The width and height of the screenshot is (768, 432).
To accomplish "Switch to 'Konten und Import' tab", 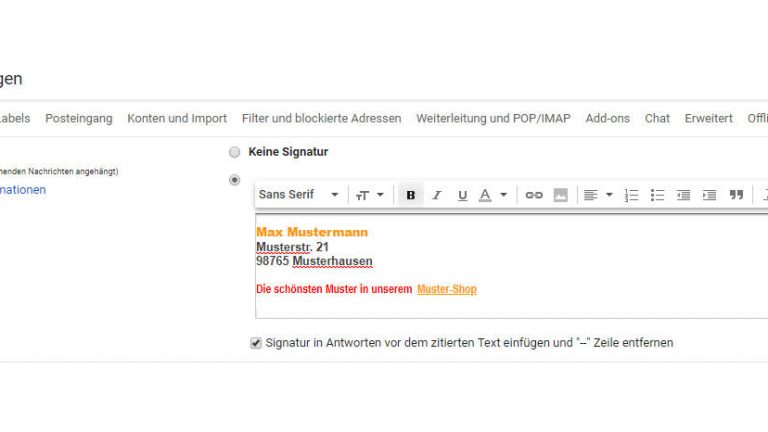I will (x=177, y=118).
